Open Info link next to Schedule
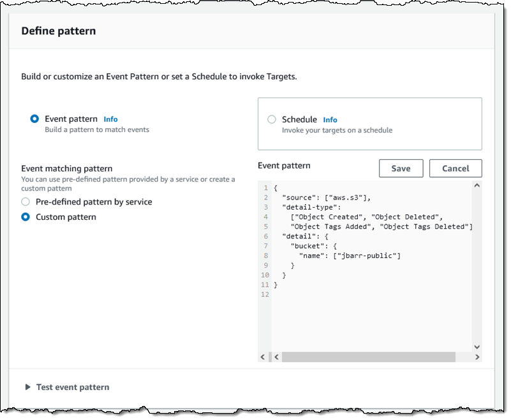 tap(330, 120)
